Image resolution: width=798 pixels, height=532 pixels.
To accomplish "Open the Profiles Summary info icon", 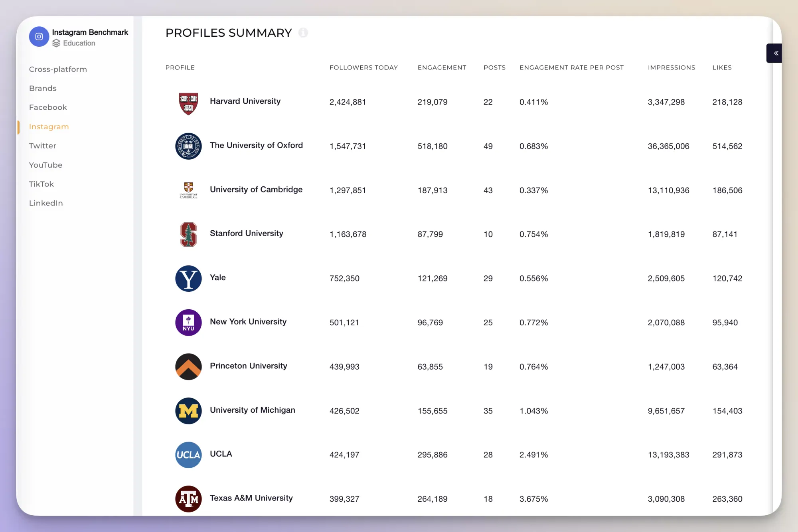I will pos(303,33).
